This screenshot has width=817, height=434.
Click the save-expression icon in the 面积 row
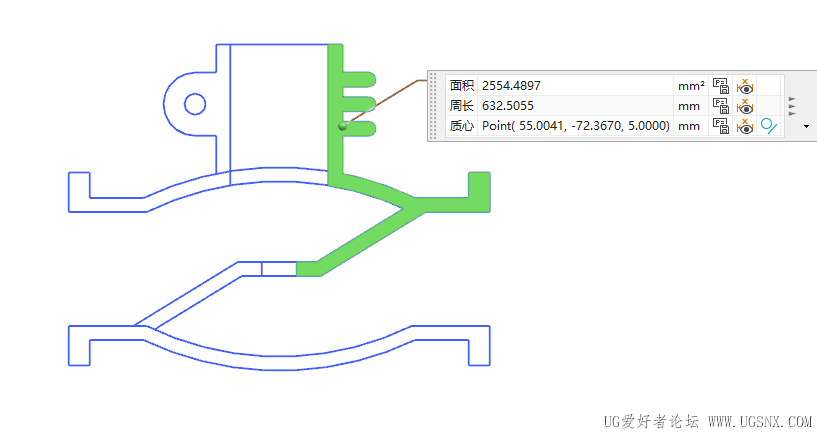[x=721, y=85]
